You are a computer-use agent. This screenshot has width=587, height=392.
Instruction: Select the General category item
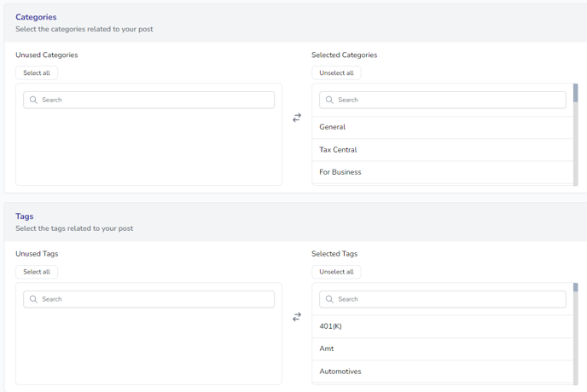pos(333,127)
